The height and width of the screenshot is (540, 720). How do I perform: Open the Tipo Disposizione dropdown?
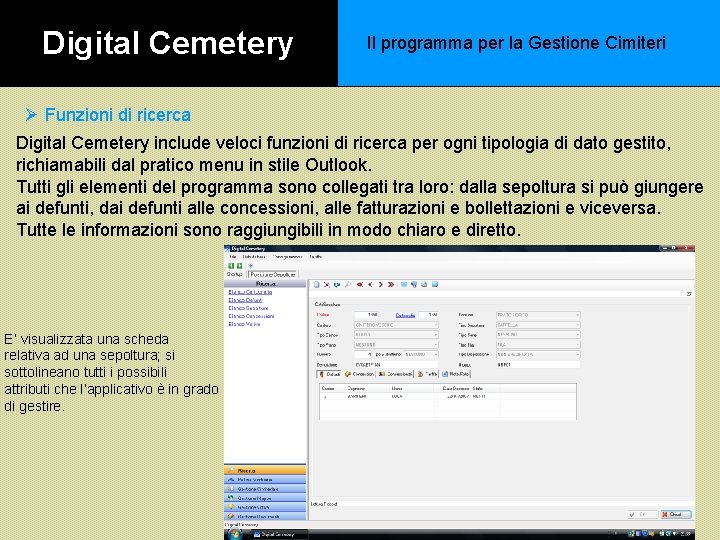538,354
